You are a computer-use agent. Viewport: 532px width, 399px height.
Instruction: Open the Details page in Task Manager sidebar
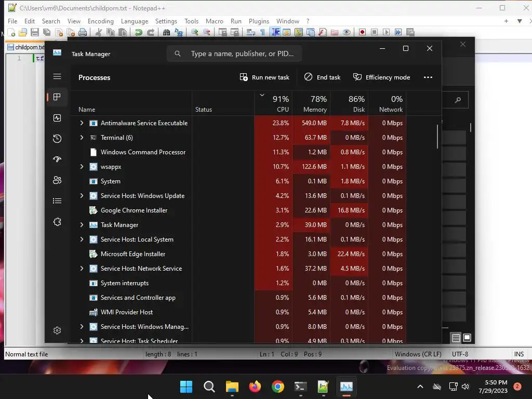(x=57, y=201)
